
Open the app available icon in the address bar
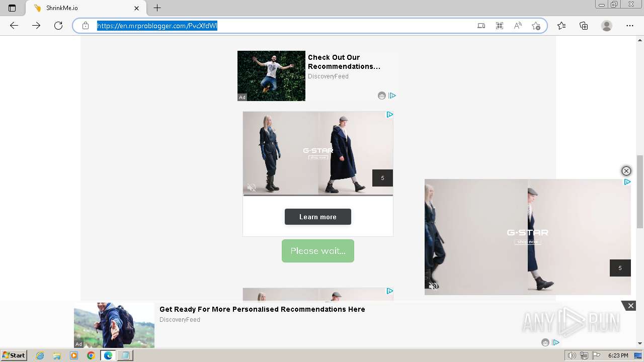click(x=481, y=26)
